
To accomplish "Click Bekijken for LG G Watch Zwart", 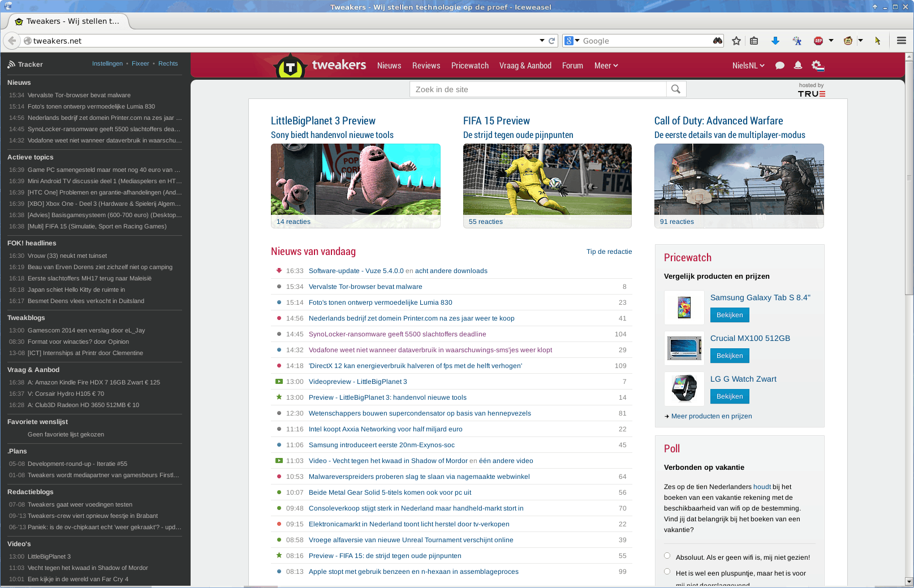I will click(730, 396).
